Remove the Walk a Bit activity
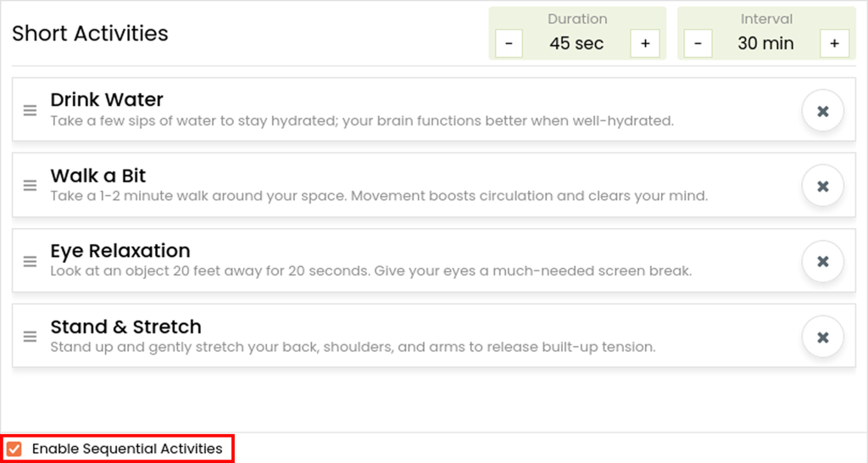This screenshot has height=463, width=868. coord(822,186)
